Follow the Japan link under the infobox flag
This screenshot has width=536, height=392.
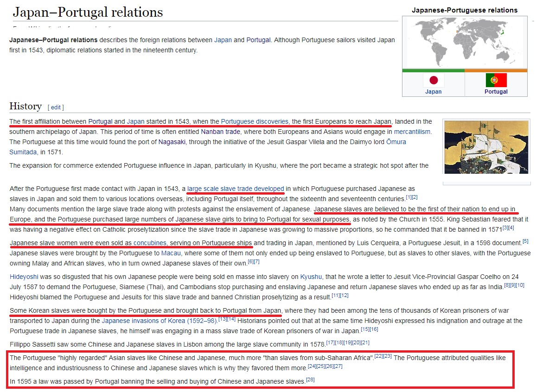click(x=434, y=91)
